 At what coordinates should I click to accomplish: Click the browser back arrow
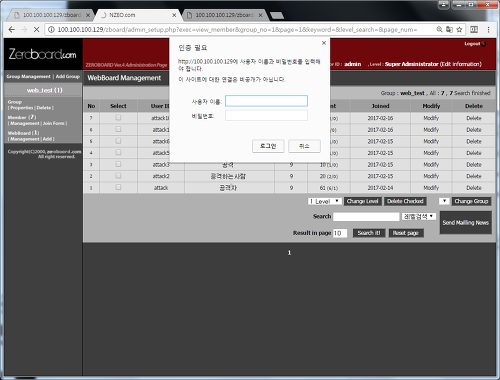click(12, 30)
